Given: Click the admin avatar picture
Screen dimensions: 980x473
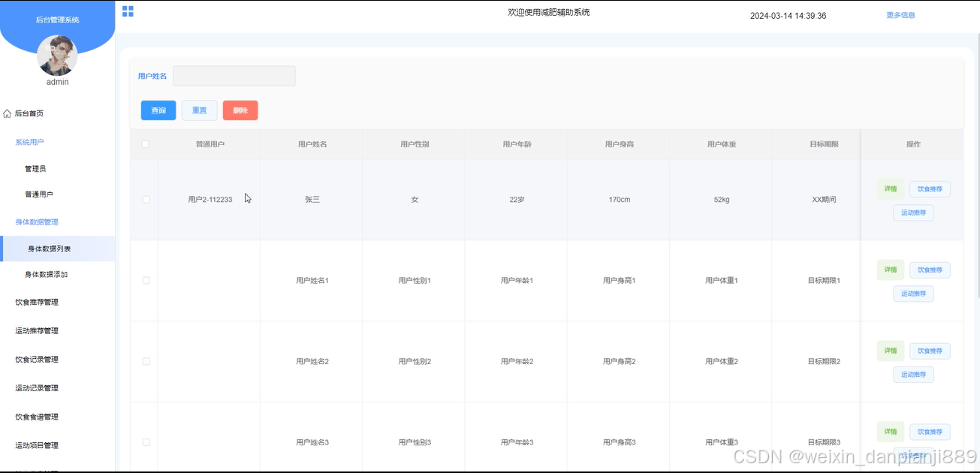Looking at the screenshot, I should click(x=57, y=56).
